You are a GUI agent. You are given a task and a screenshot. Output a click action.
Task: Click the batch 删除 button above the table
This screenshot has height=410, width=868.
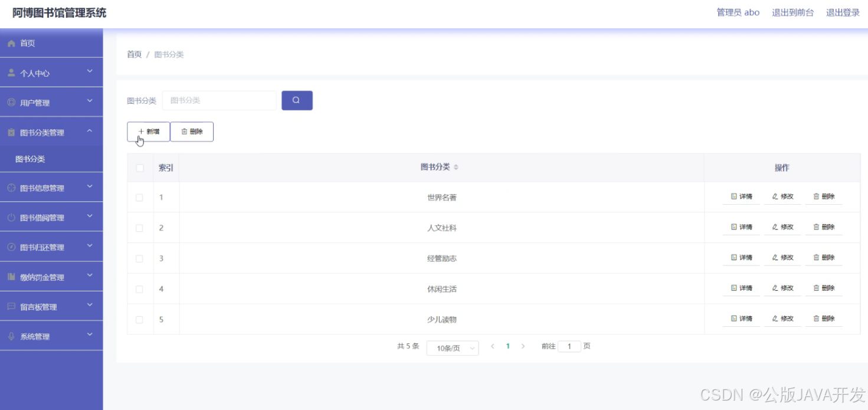pyautogui.click(x=192, y=132)
